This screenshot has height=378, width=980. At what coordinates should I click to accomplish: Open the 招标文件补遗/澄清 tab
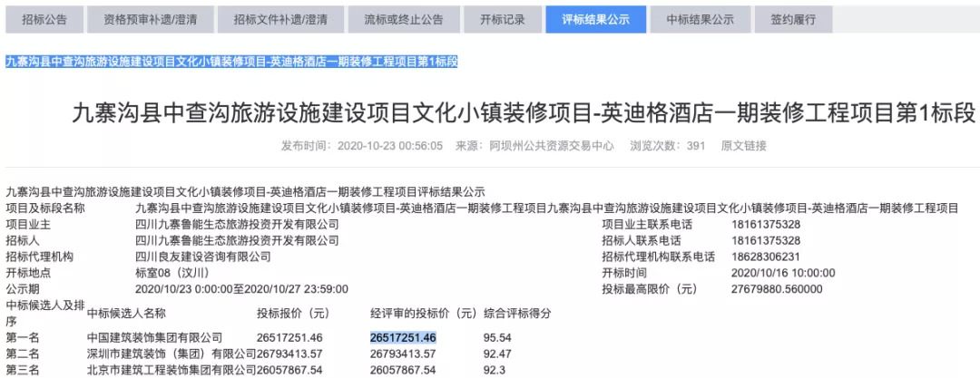tap(280, 19)
